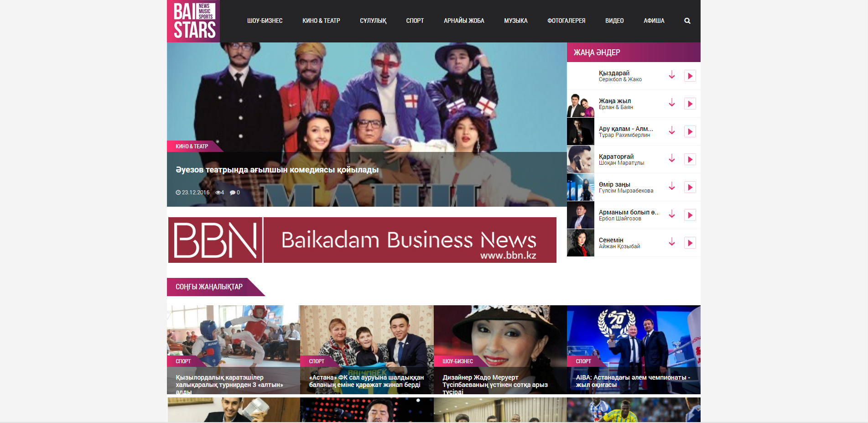The image size is (868, 423).
Task: Download Қараторғай by Шоқан Маратұлы
Action: tap(672, 159)
